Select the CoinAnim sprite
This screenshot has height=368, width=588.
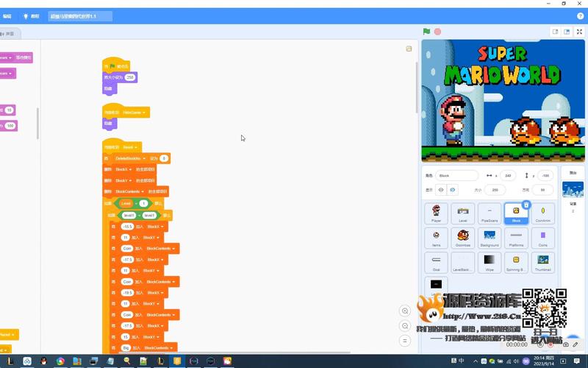542,213
